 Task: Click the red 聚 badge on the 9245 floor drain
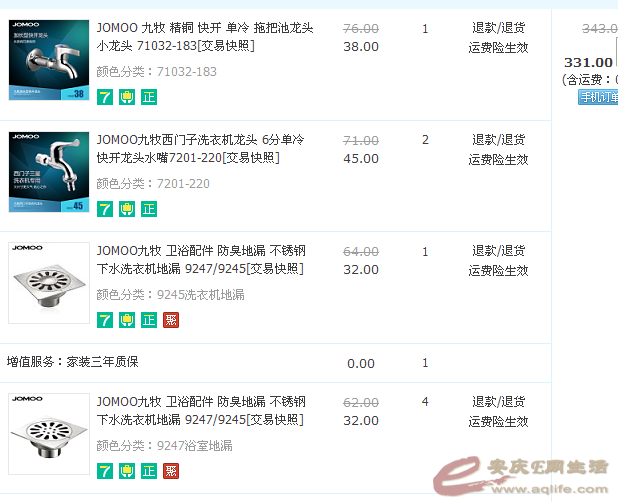point(171,320)
